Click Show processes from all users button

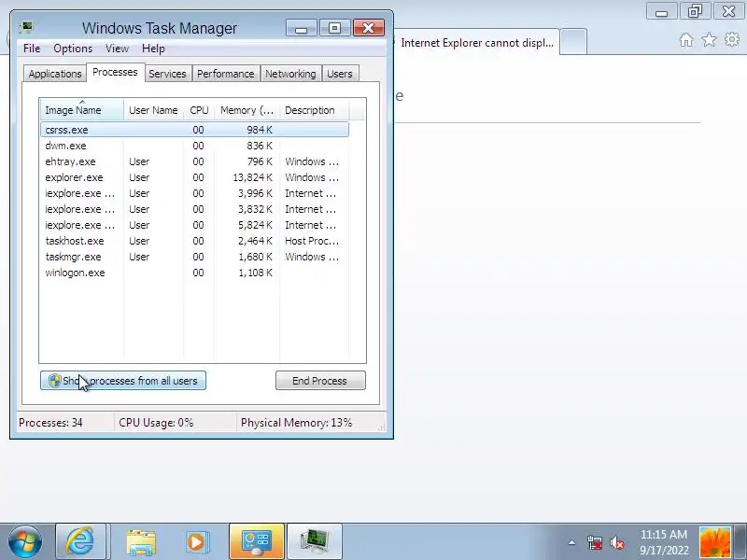(x=123, y=381)
